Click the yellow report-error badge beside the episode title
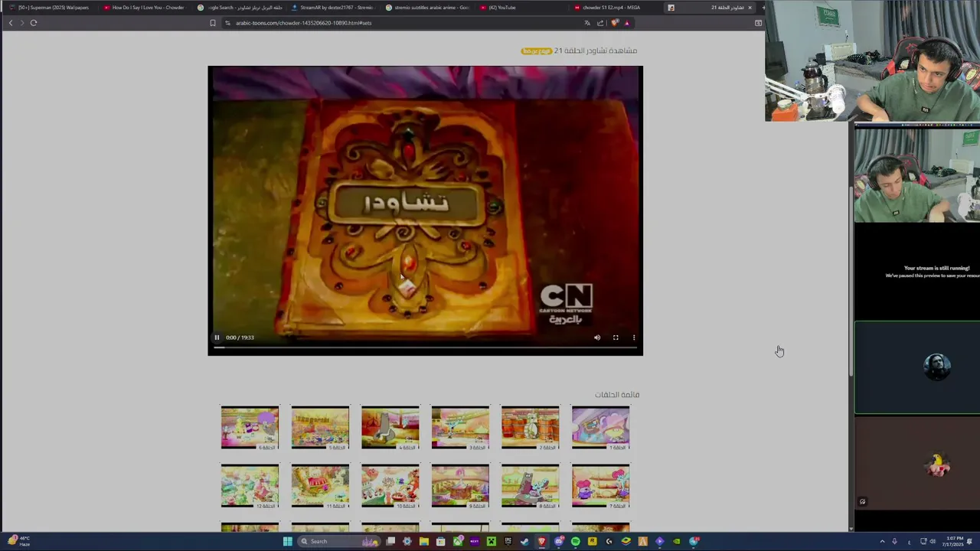This screenshot has height=551, width=980. coord(536,51)
